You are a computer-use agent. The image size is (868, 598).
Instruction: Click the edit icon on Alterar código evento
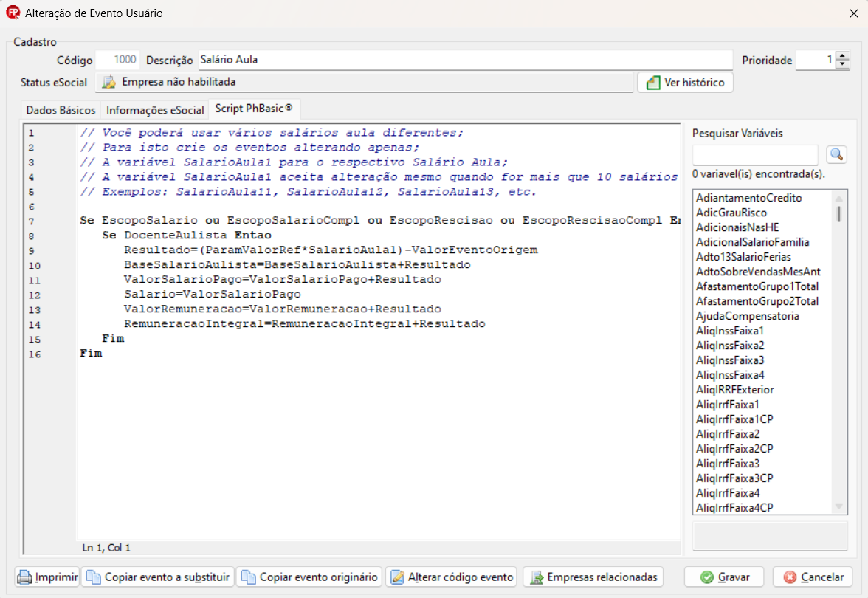397,577
